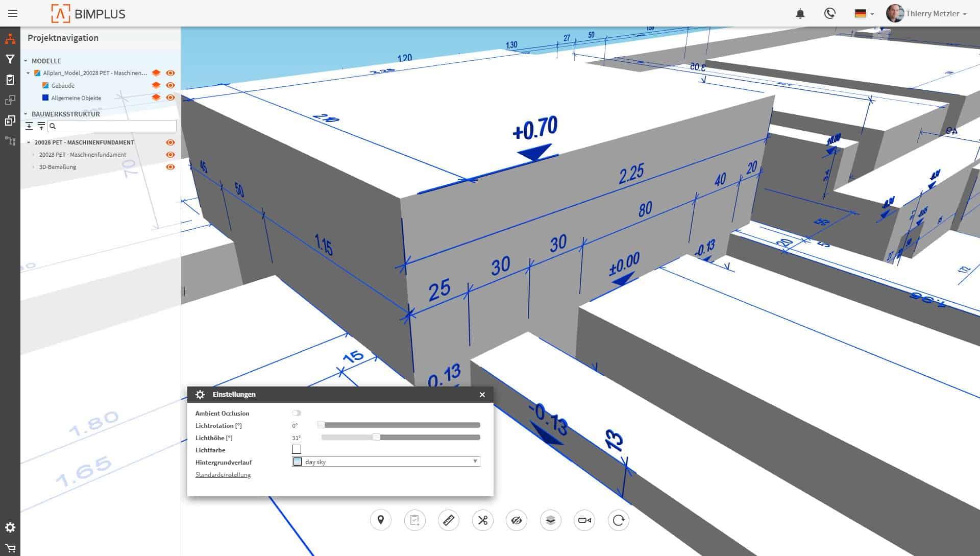Toggle visibility of 3D-Bemaßung node

pyautogui.click(x=170, y=167)
